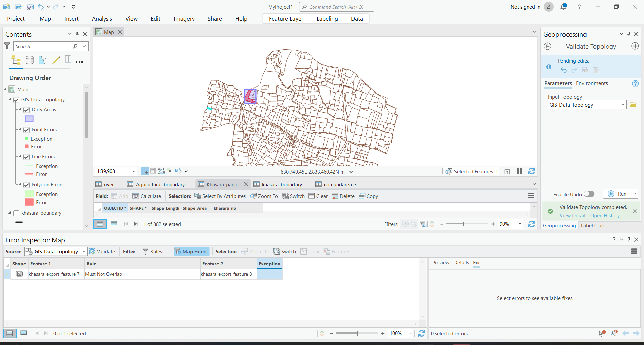Browse for Input Topology folder icon
Viewport: 644px width, 345px height.
pyautogui.click(x=633, y=105)
